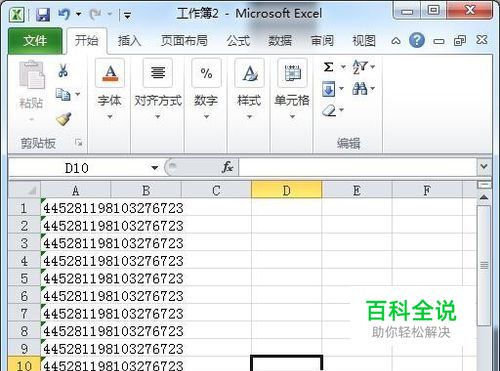Click cell A7 in row 7
This screenshot has height=371, width=500.
76,314
